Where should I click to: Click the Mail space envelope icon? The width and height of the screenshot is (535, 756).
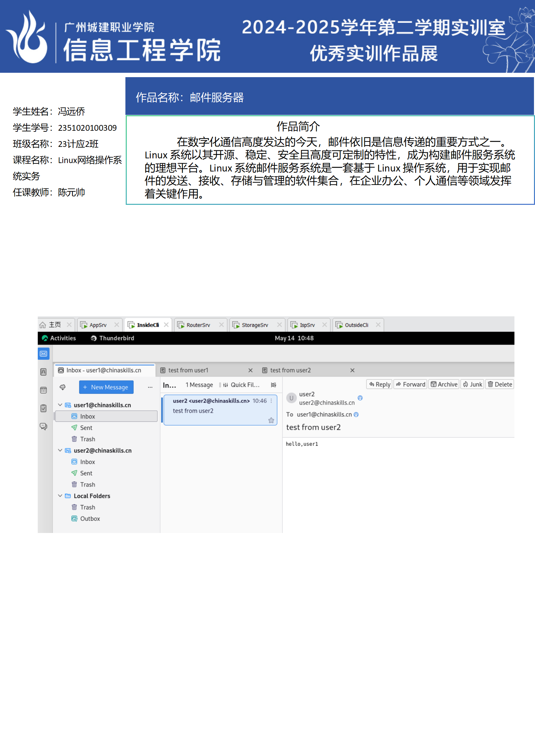click(43, 354)
